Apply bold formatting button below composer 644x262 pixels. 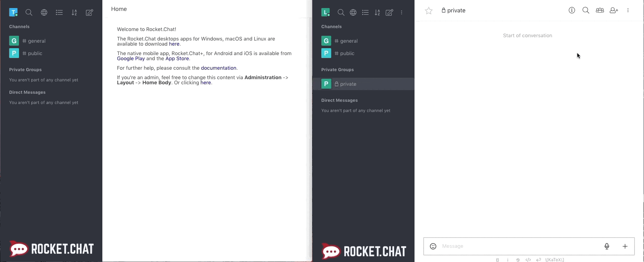pos(498,260)
